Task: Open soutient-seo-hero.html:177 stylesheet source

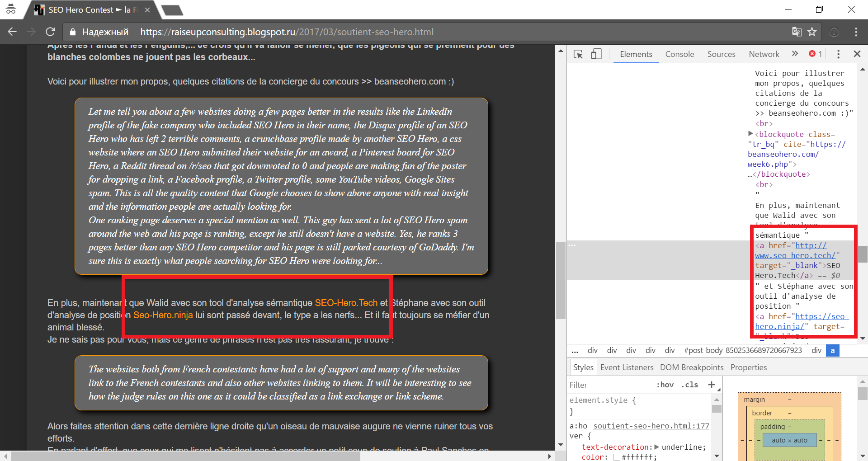Action: [651, 426]
